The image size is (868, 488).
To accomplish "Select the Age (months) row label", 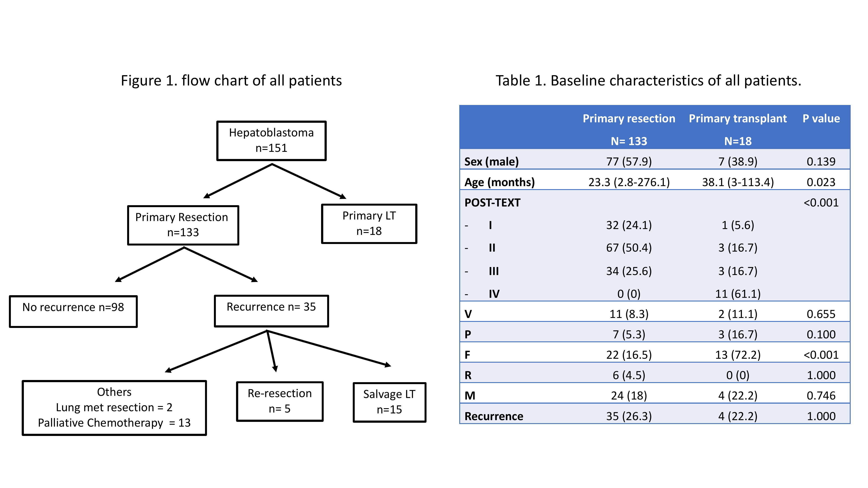I will 499,182.
